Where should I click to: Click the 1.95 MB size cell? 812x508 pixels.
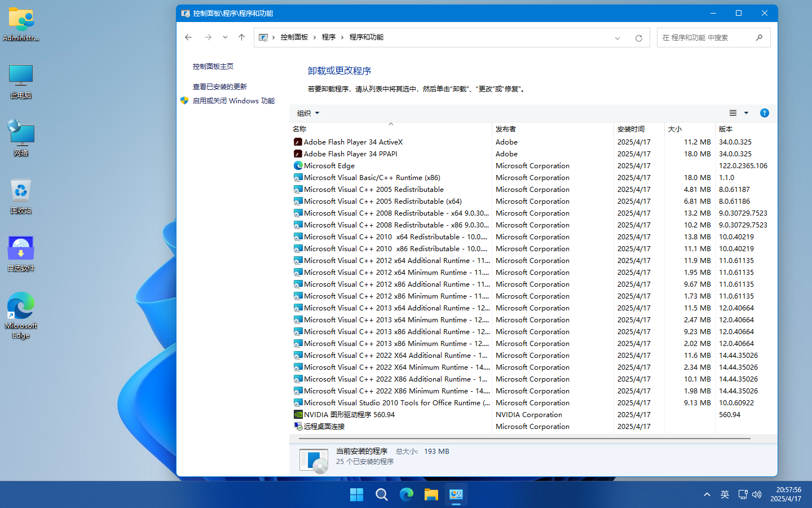(x=697, y=272)
